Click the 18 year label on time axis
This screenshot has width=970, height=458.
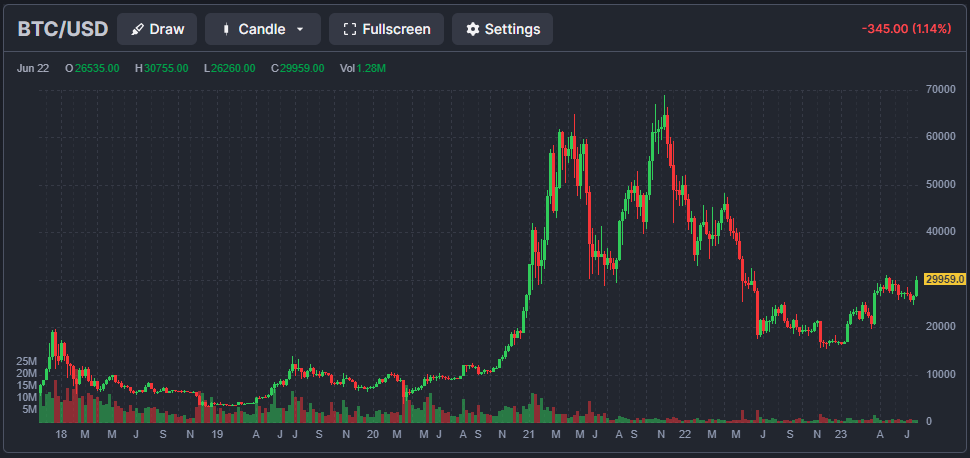click(61, 434)
